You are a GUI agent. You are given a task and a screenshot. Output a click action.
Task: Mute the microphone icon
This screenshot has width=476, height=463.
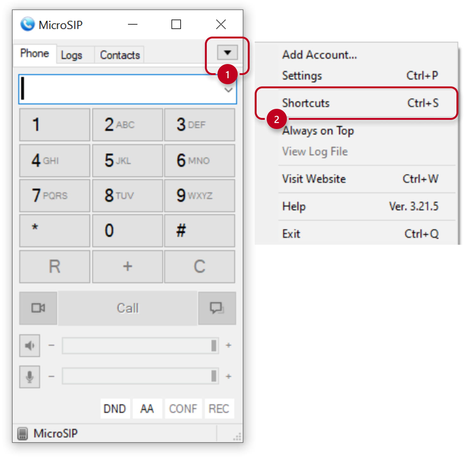30,377
